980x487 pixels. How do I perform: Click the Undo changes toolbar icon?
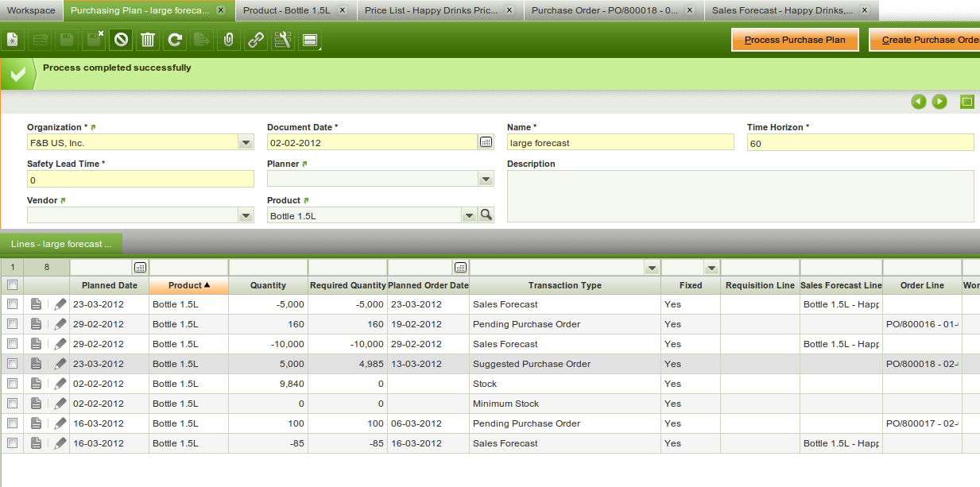point(121,40)
